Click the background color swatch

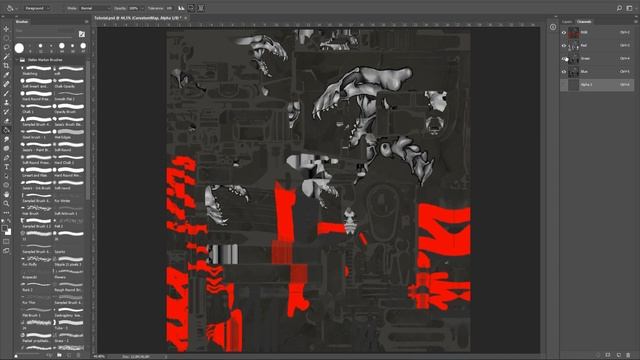point(9,232)
